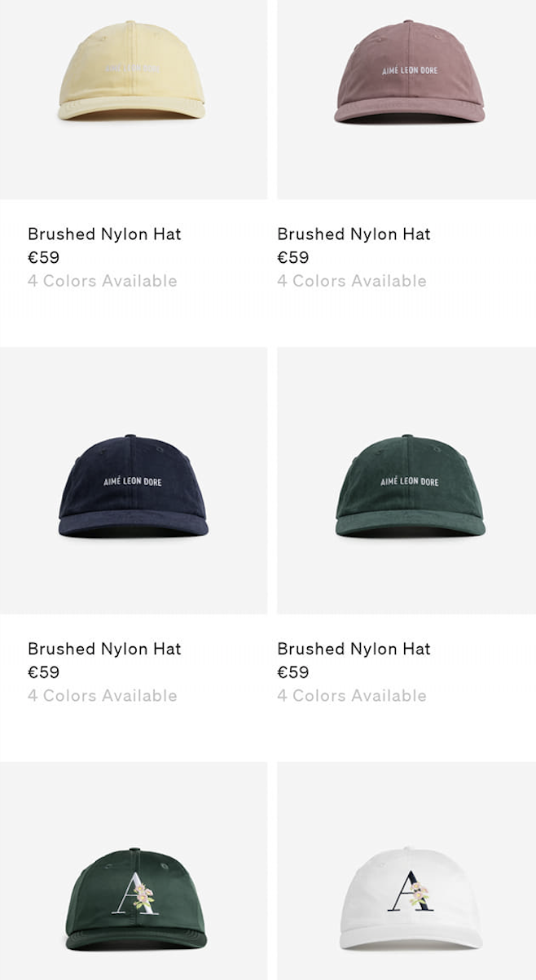The image size is (536, 980).
Task: Open the green Brushed Nylon Hat image
Action: point(406,481)
